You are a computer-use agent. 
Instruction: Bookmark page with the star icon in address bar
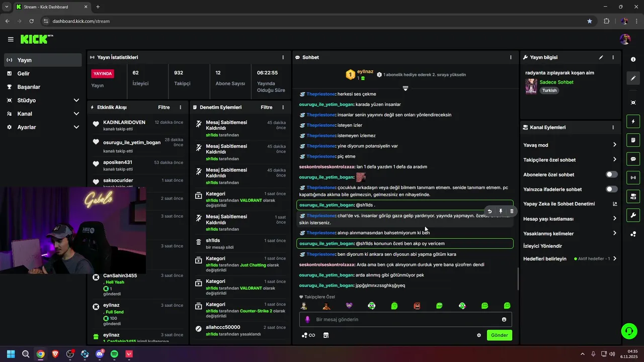(589, 21)
